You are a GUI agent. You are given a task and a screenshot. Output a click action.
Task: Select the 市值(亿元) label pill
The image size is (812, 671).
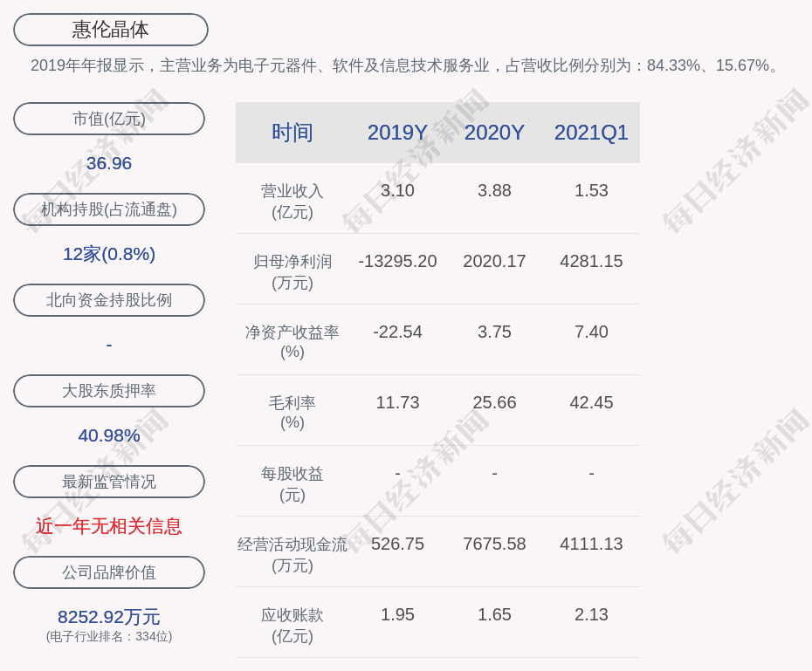[x=109, y=119]
